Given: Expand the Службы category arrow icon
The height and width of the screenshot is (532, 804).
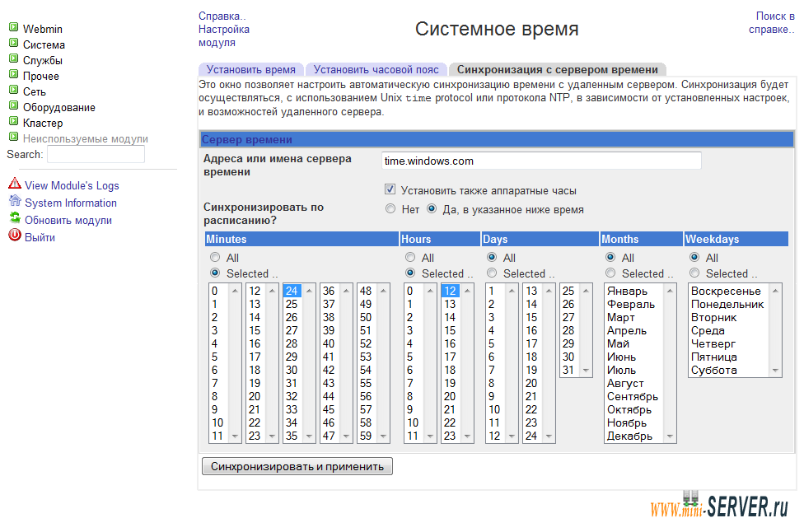Looking at the screenshot, I should (x=14, y=58).
